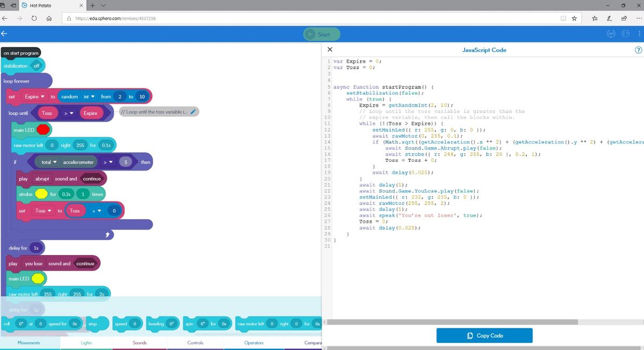Open the Toss variable dropdown in set block
644x350 pixels.
tap(43, 211)
